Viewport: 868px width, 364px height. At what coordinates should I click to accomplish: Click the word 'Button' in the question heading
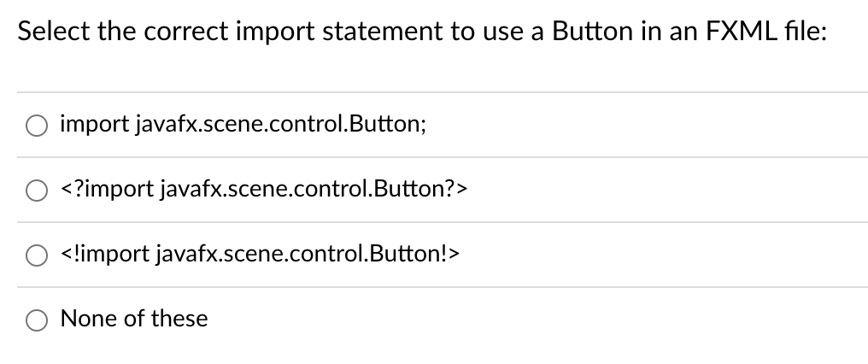click(592, 31)
